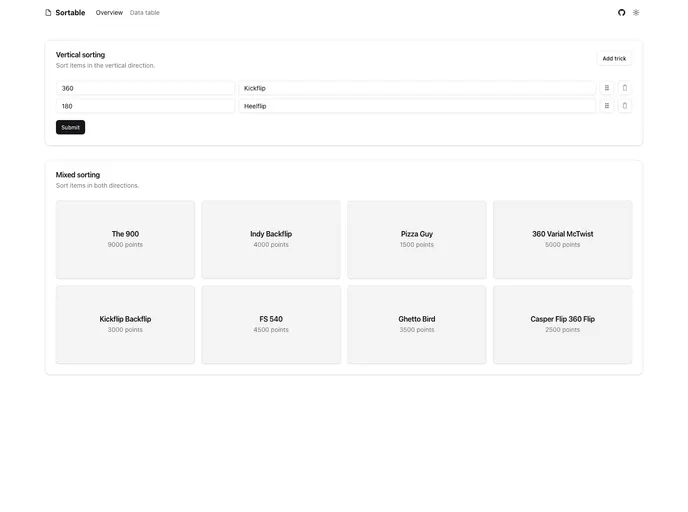This screenshot has height=512, width=688.
Task: Open the GitHub repository icon
Action: (x=621, y=13)
